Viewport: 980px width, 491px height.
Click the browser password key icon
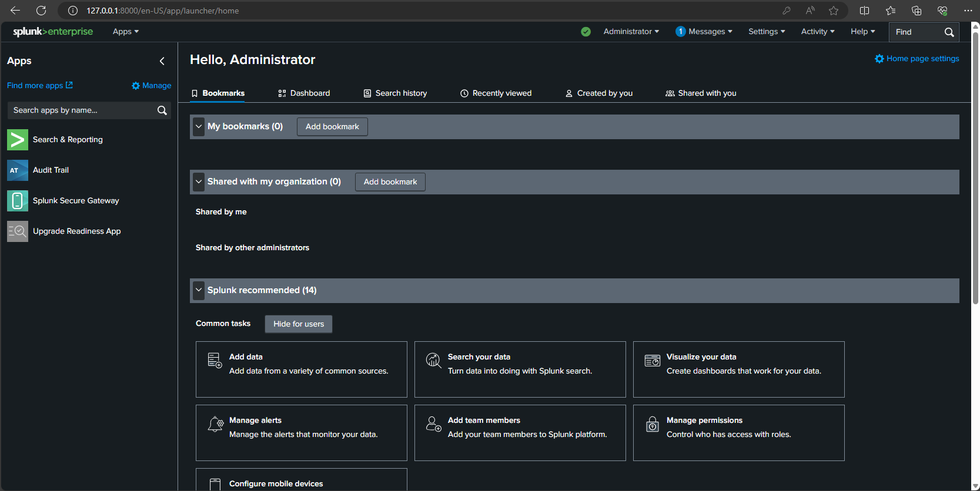coord(787,11)
